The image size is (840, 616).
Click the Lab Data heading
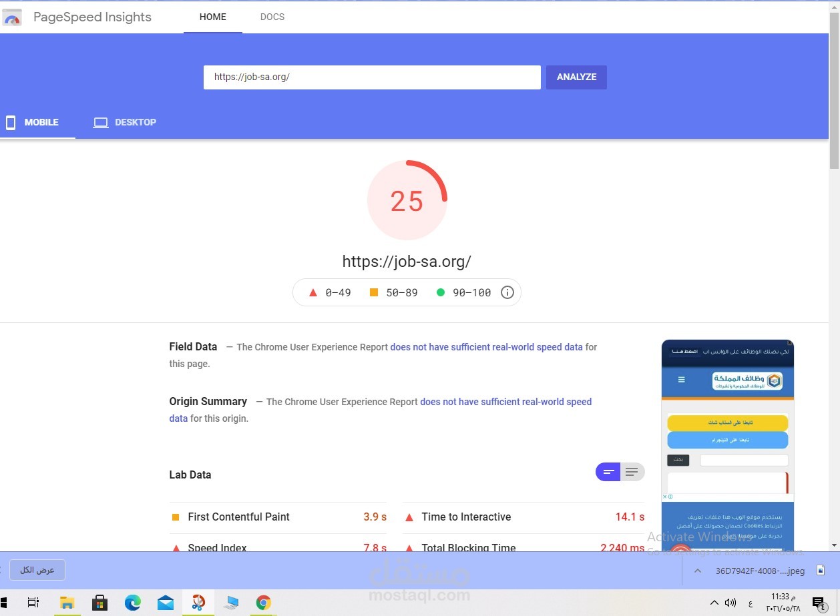point(190,475)
